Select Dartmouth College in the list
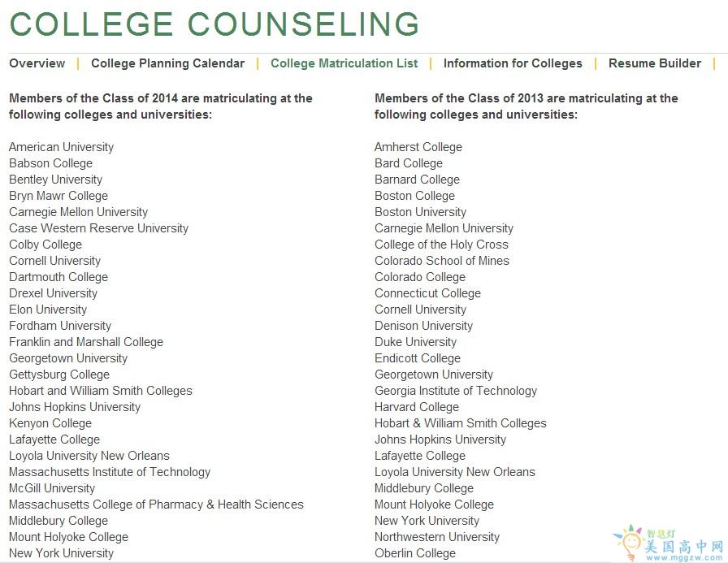 58,277
